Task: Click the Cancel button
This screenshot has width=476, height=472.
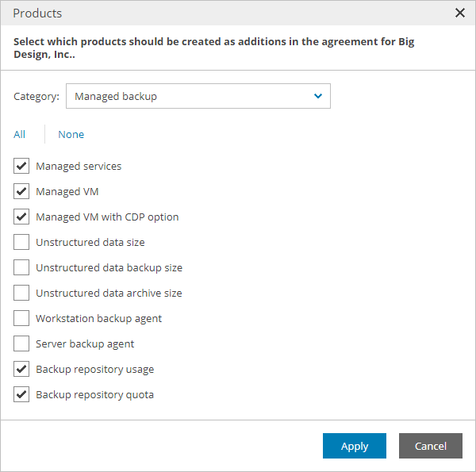Action: 430,446
